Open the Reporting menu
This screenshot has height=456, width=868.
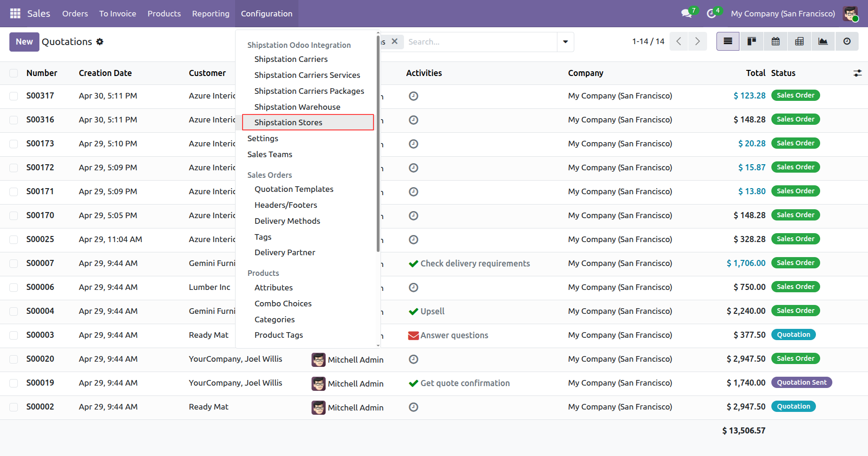[x=211, y=14]
